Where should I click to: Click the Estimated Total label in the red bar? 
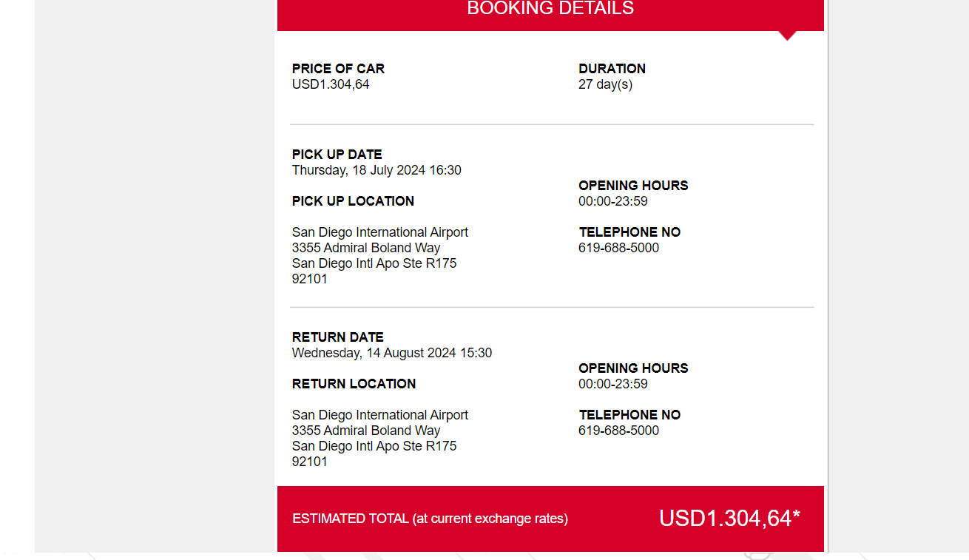pyautogui.click(x=430, y=519)
